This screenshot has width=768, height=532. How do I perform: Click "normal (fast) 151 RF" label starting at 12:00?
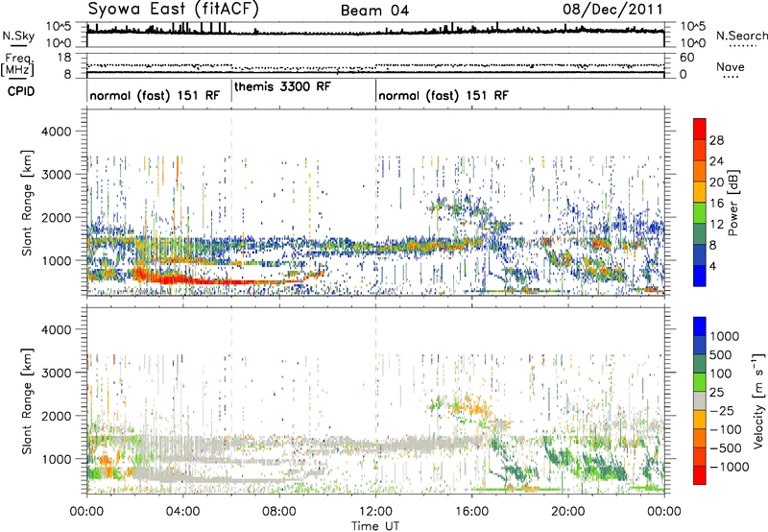click(444, 95)
